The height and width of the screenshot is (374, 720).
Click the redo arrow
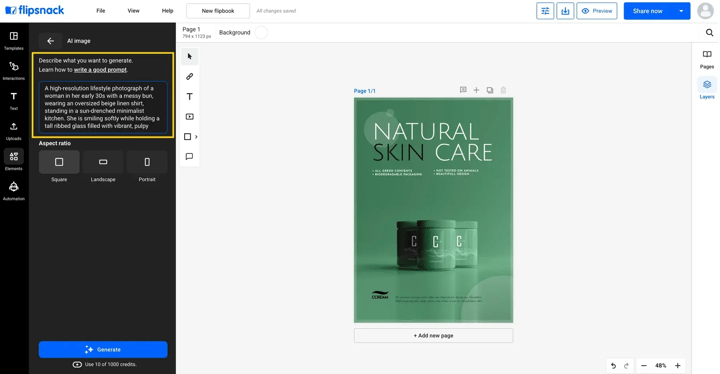(626, 366)
